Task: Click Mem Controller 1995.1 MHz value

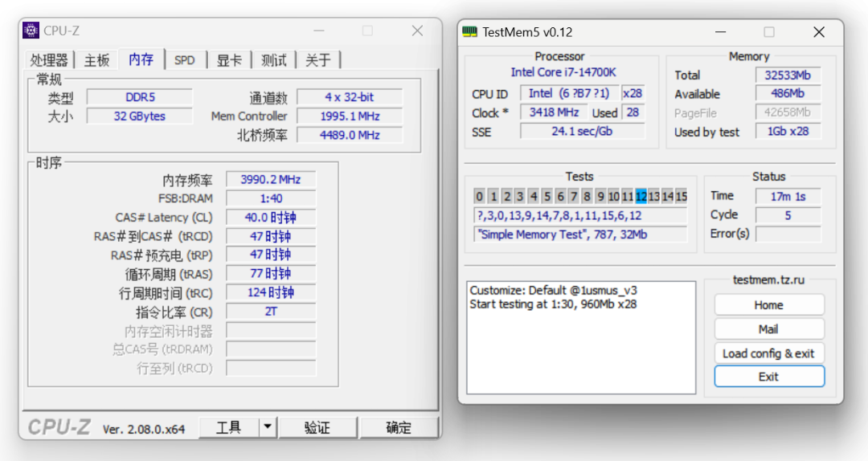Action: (x=350, y=116)
